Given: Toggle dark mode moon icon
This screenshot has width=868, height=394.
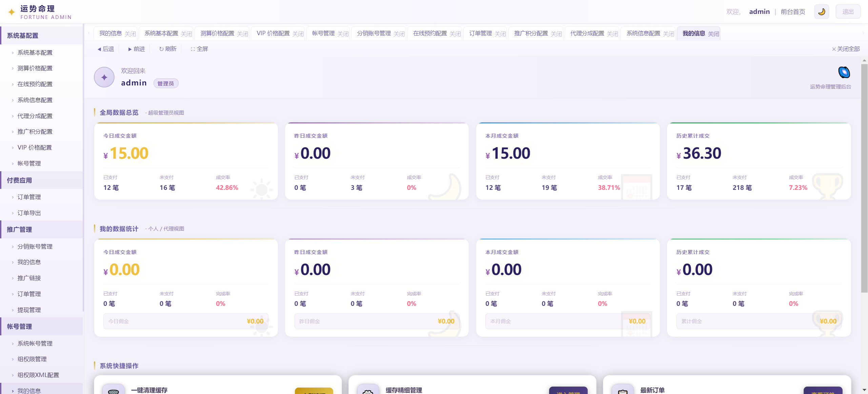Looking at the screenshot, I should pyautogui.click(x=822, y=12).
